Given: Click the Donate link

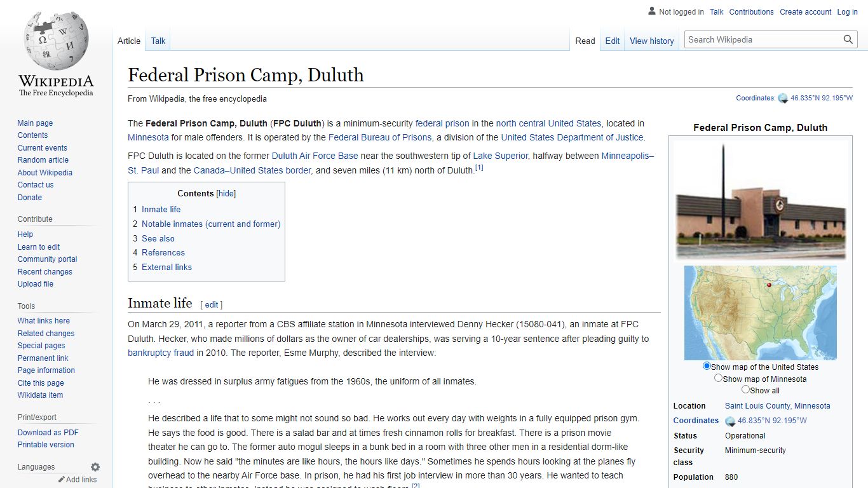Looking at the screenshot, I should [x=29, y=198].
